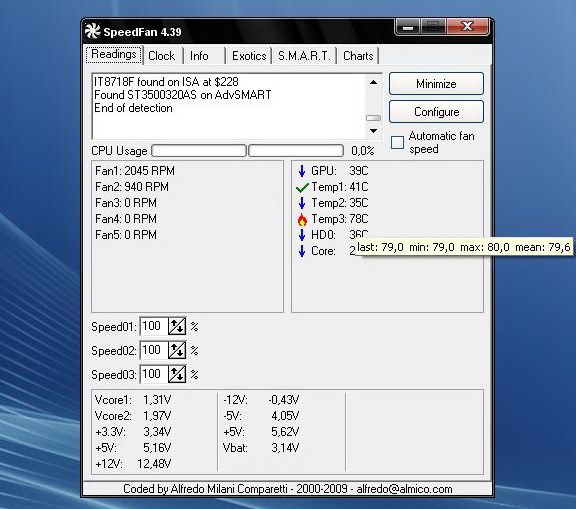
Task: Click the flame icon beside Temp3
Action: point(302,219)
